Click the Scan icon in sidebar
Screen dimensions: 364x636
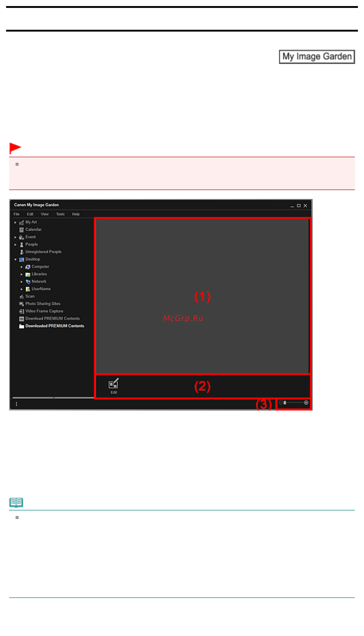click(21, 297)
